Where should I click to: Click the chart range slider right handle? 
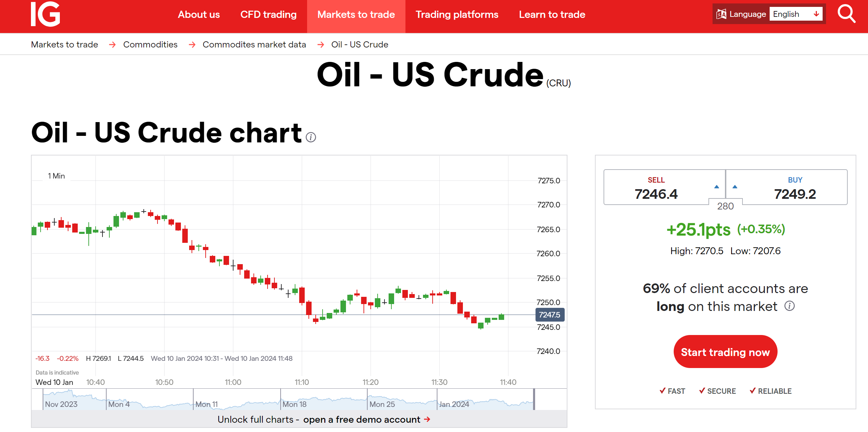534,399
